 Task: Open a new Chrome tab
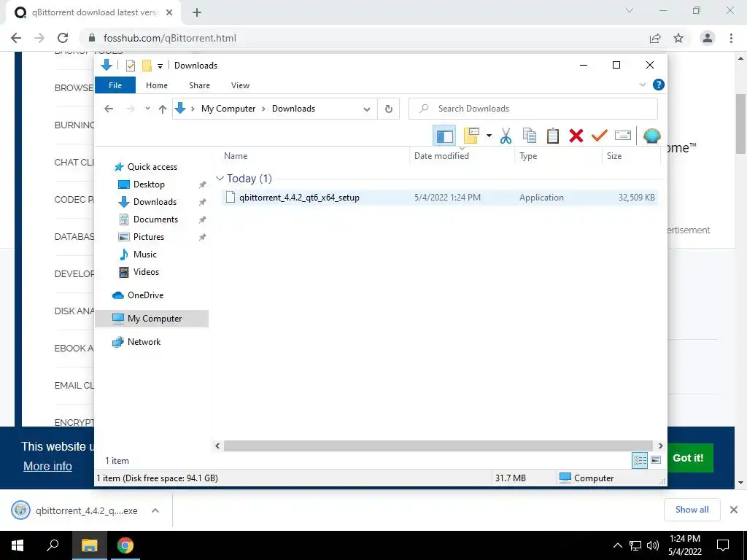click(x=197, y=12)
